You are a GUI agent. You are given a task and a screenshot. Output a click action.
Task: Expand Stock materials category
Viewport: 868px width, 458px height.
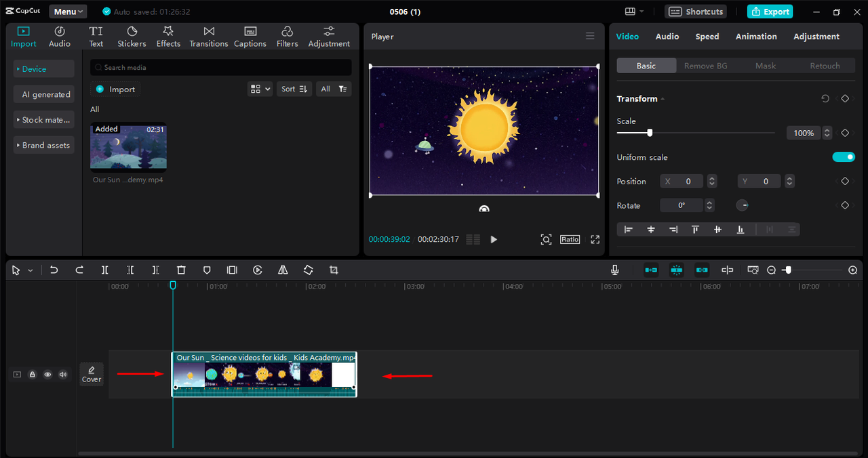44,120
